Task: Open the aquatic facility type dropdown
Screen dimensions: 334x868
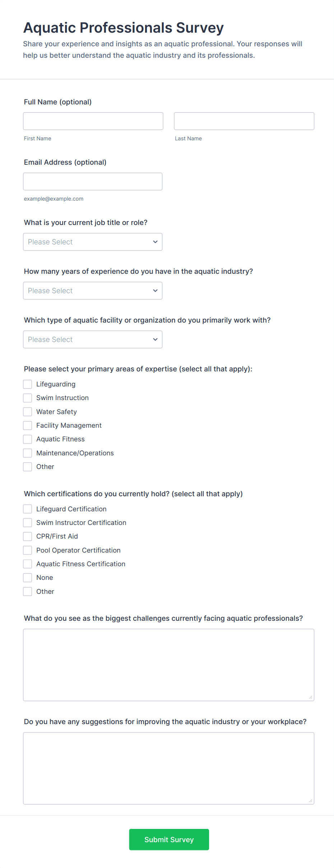Action: tap(93, 339)
